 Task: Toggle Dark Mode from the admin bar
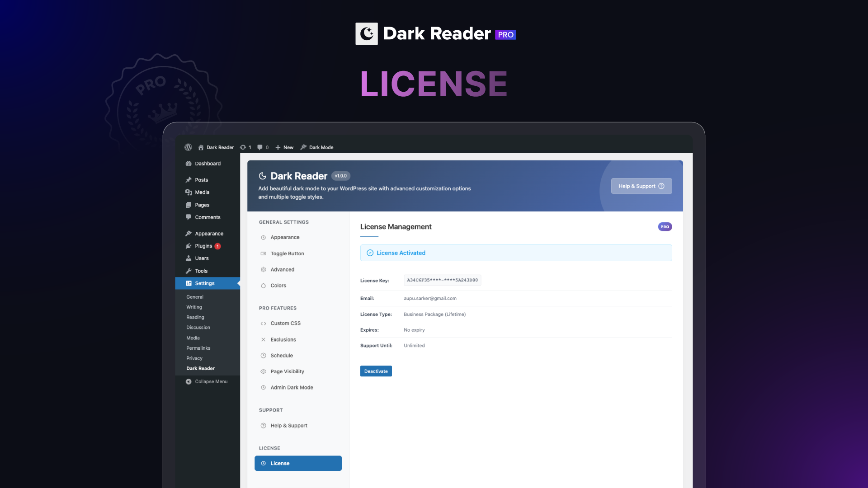316,147
